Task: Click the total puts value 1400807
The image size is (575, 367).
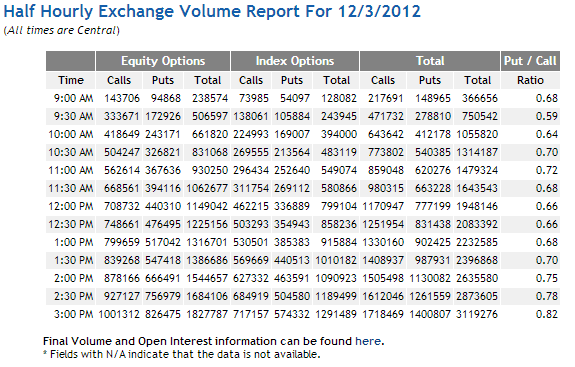Action: (430, 314)
